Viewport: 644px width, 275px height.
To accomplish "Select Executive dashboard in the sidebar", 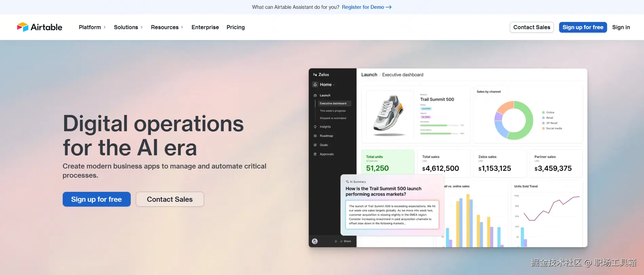I will coord(334,103).
